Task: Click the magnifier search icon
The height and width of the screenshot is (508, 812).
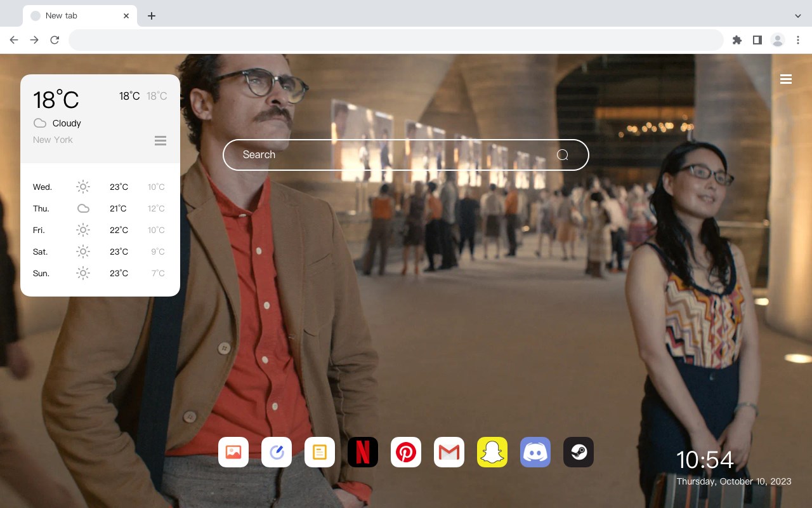Action: pos(563,155)
